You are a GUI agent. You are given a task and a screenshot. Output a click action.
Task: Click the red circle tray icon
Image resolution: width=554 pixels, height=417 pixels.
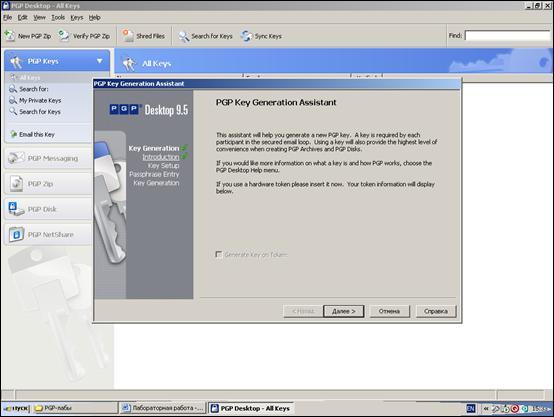pyautogui.click(x=515, y=409)
